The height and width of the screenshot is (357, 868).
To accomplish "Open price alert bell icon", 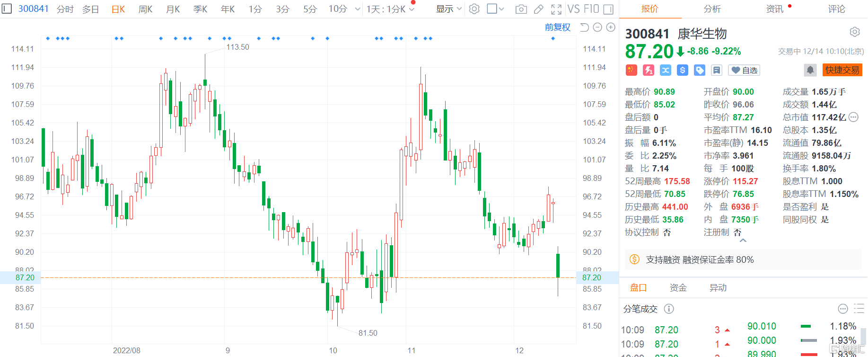I will coord(810,70).
